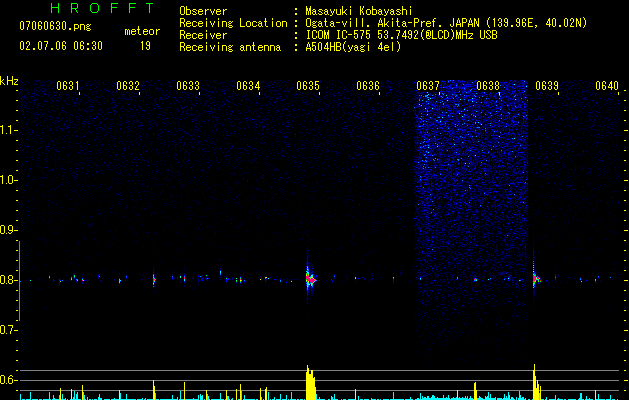629x400 pixels.
Task: Click the receiver ICOM IC-575 frequency text
Action: coord(401,35)
